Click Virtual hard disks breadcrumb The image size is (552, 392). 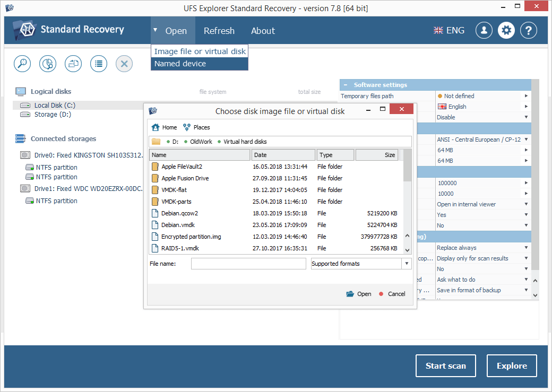click(x=245, y=142)
